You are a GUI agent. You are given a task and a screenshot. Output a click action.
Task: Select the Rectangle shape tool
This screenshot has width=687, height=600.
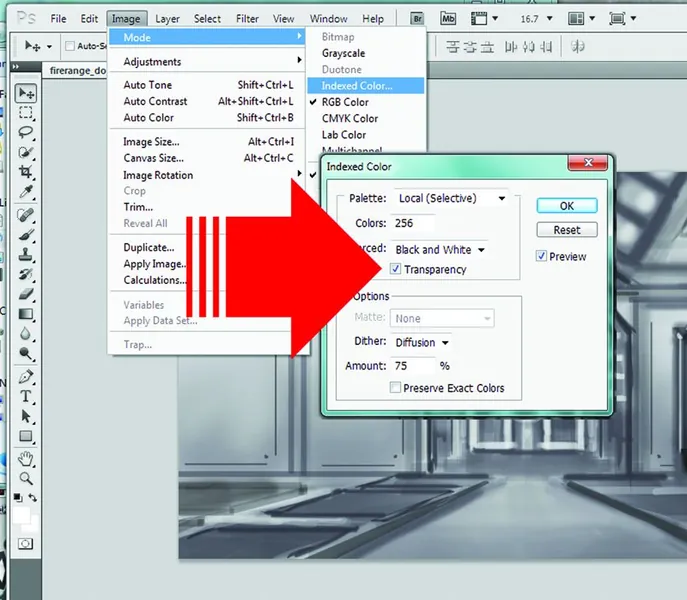click(x=26, y=436)
